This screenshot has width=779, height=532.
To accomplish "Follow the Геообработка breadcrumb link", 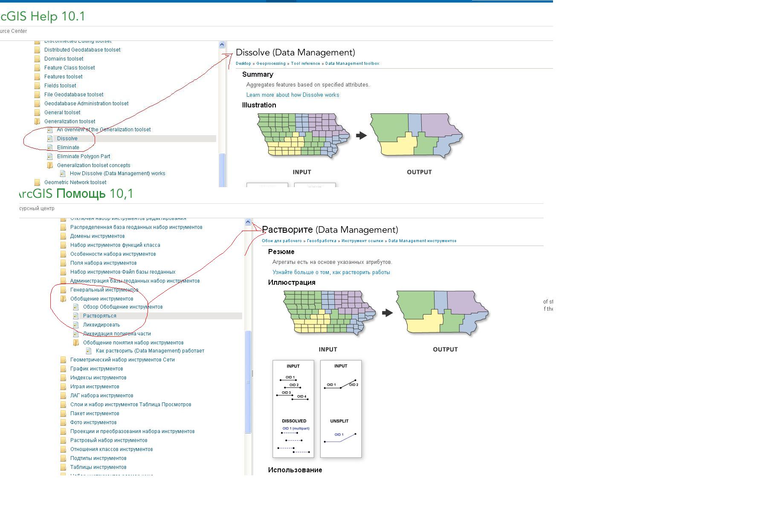I will (321, 241).
